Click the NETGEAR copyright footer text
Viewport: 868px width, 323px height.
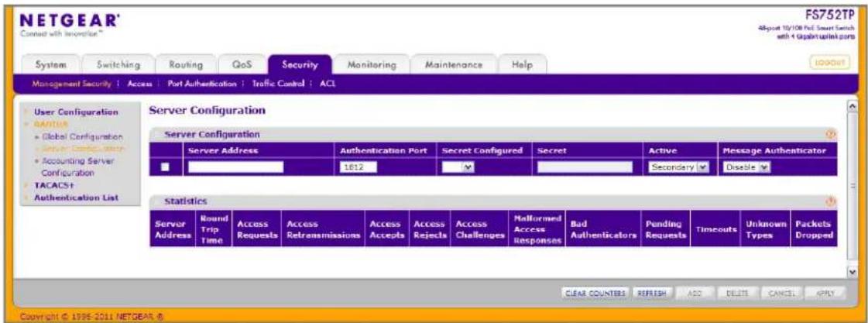coord(92,316)
